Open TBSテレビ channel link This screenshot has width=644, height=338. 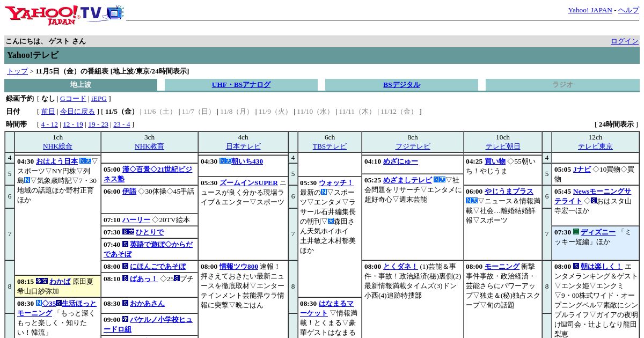coord(330,146)
